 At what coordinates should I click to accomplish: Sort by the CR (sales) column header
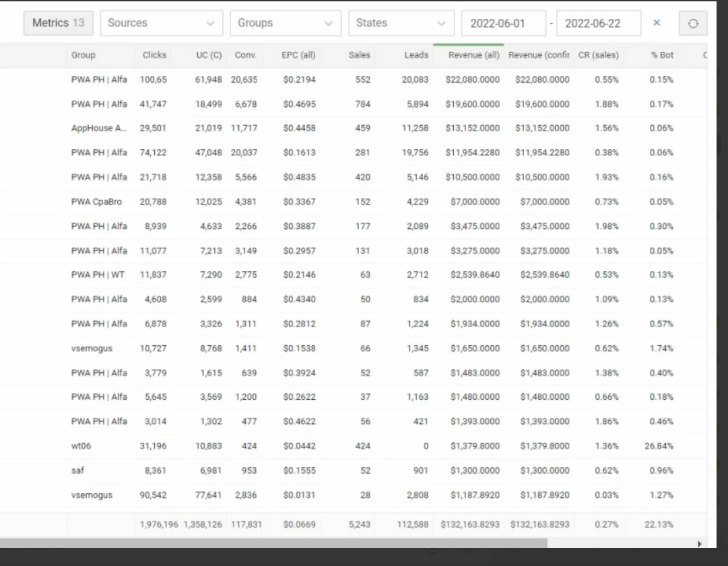tap(599, 55)
